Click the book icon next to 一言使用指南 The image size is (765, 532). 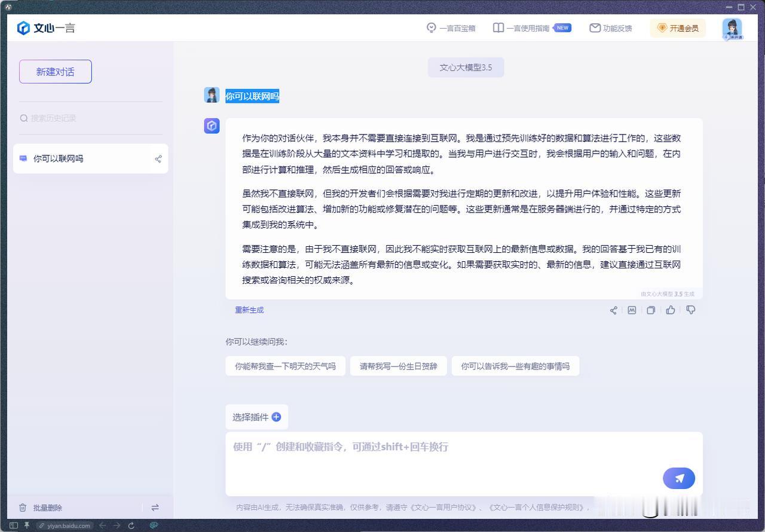498,28
